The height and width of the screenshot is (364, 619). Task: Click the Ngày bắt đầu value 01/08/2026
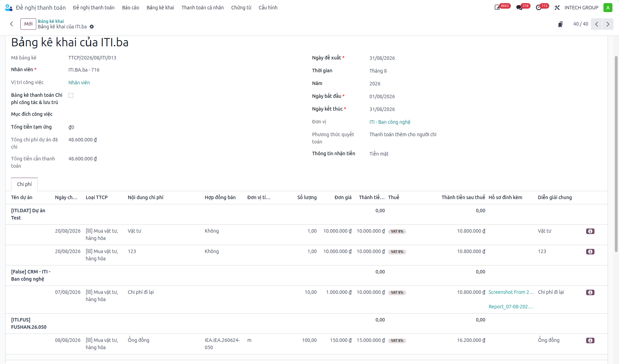(382, 96)
